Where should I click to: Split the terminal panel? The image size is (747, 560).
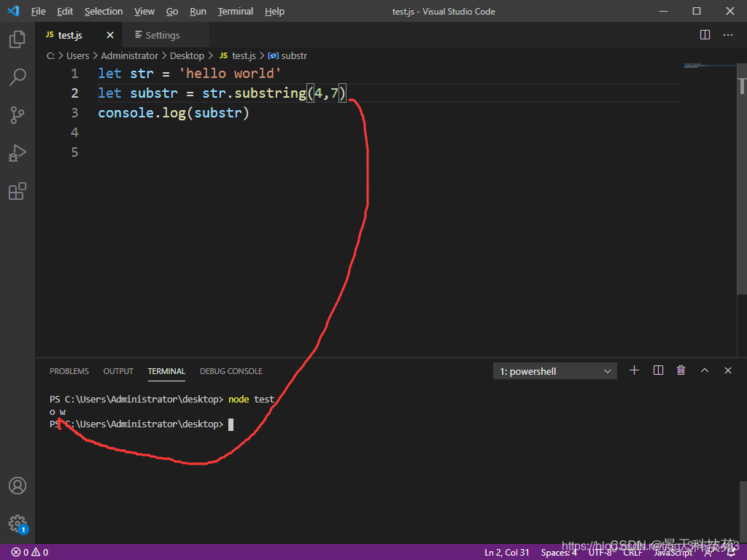click(658, 370)
